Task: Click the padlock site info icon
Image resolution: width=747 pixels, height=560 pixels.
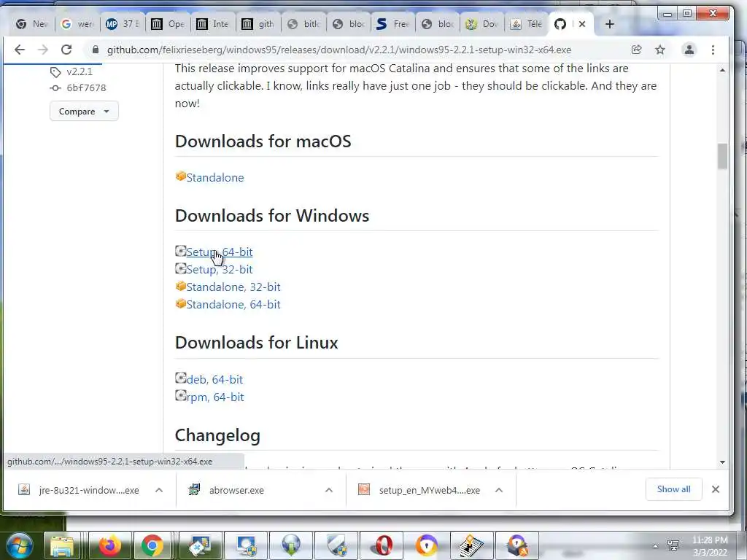Action: (96, 50)
